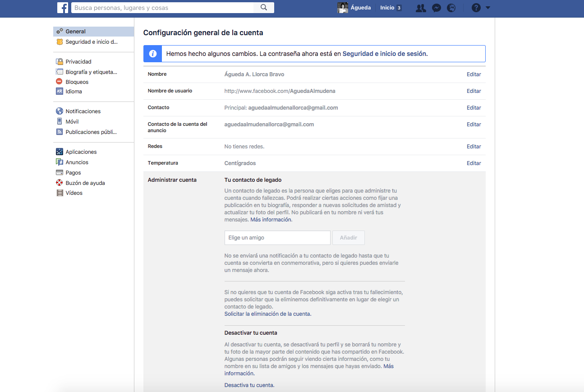Click the red Bloqueos icon
584x392 pixels.
click(x=60, y=82)
